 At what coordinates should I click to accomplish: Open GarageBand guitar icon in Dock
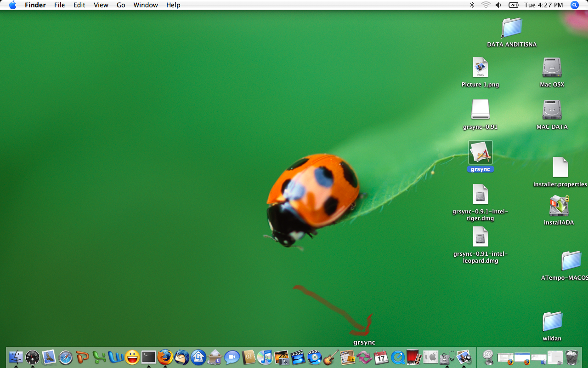tap(331, 357)
